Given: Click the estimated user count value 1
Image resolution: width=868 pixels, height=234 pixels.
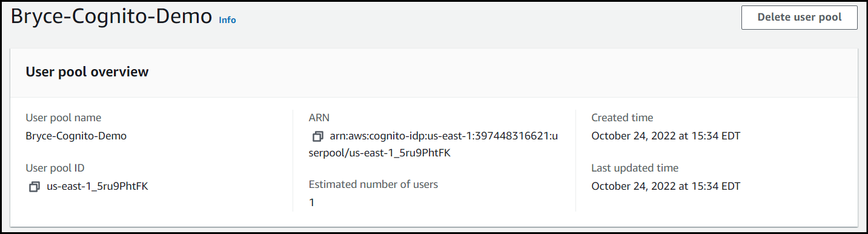Looking at the screenshot, I should [x=311, y=202].
